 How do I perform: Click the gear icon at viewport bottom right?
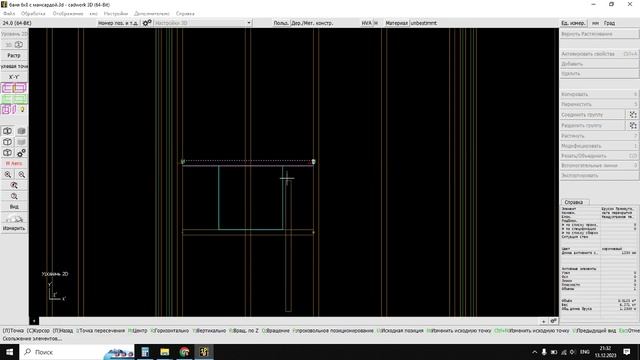pyautogui.click(x=553, y=321)
